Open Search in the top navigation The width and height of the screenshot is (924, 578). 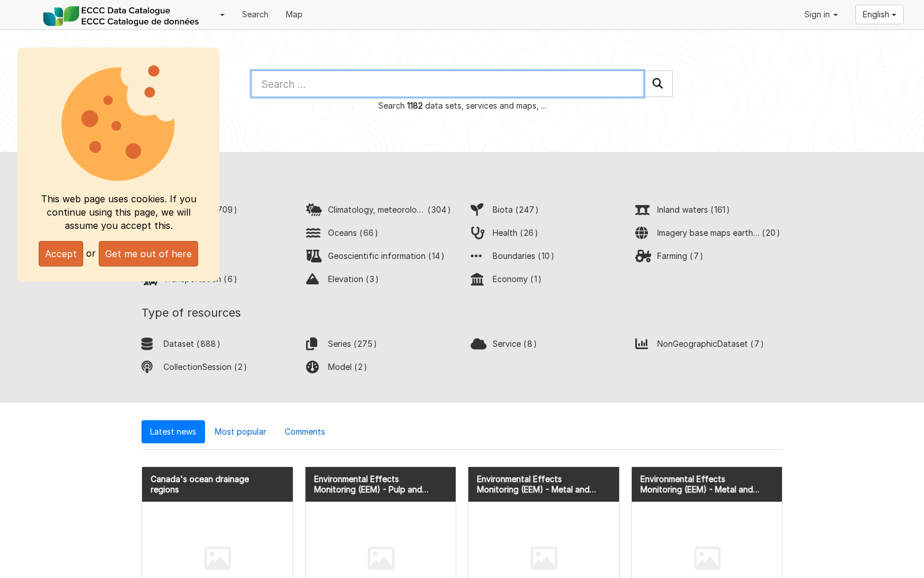255,14
